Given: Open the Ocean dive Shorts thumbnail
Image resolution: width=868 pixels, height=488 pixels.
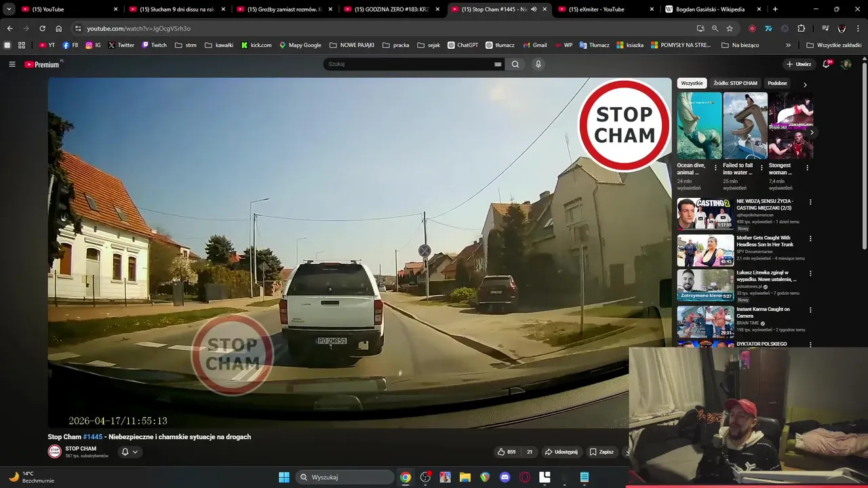Looking at the screenshot, I should coord(699,126).
